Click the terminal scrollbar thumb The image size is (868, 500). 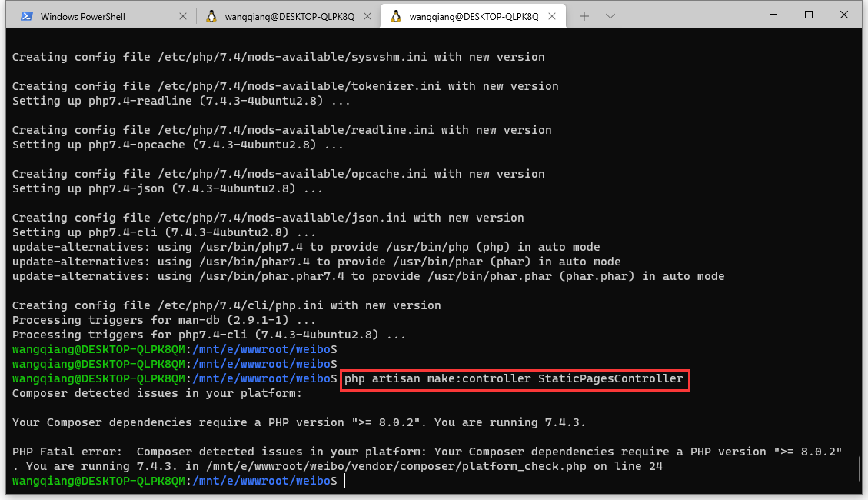click(x=860, y=469)
